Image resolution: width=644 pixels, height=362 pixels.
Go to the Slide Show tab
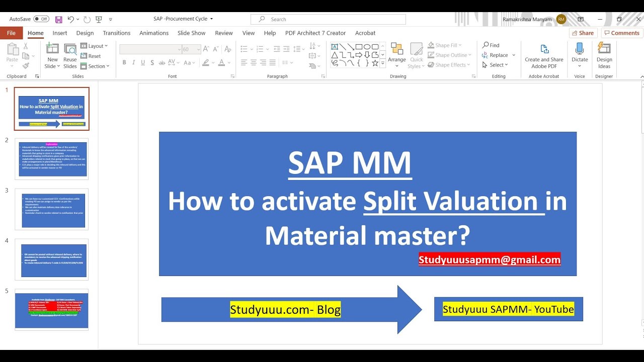tap(191, 33)
